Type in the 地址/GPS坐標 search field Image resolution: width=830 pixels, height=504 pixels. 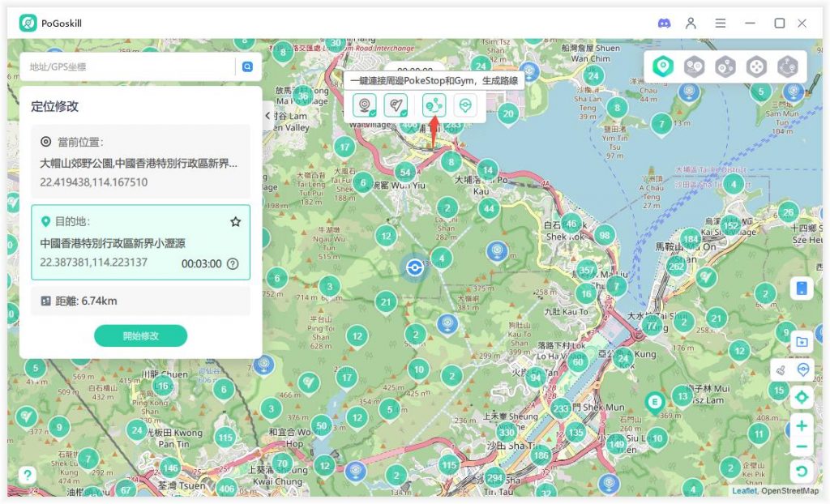click(130, 66)
